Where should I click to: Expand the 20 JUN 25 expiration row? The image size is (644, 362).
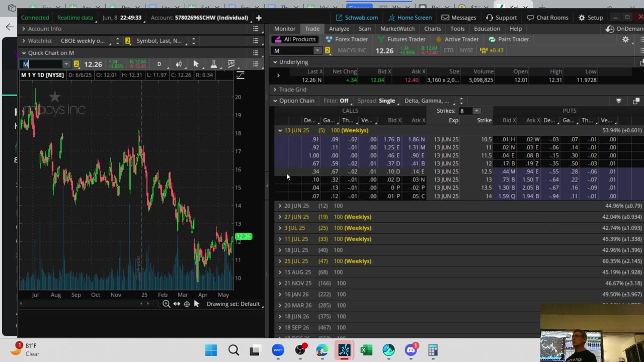coord(280,206)
